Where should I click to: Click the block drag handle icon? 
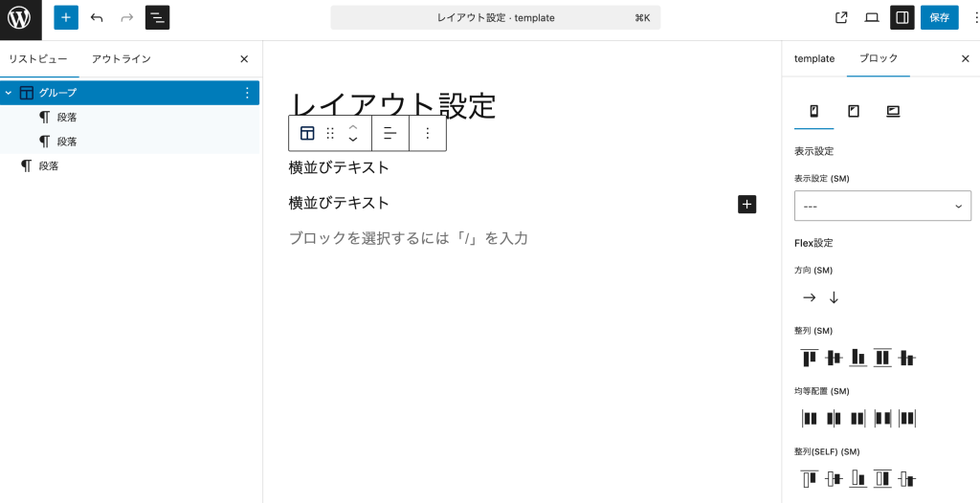pyautogui.click(x=330, y=133)
